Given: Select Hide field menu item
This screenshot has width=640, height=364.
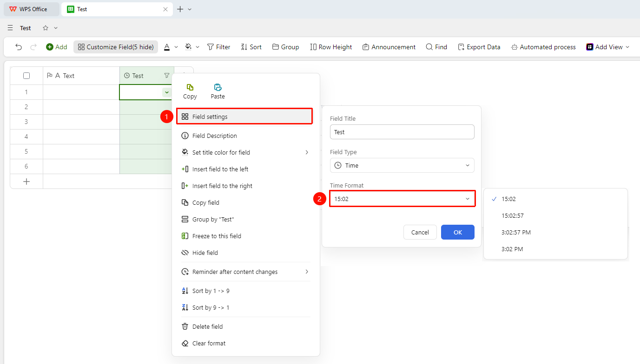Looking at the screenshot, I should [x=245, y=253].
